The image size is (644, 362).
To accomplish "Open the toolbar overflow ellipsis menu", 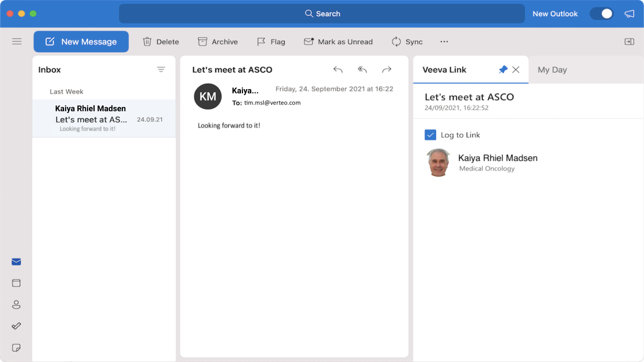I will click(444, 41).
